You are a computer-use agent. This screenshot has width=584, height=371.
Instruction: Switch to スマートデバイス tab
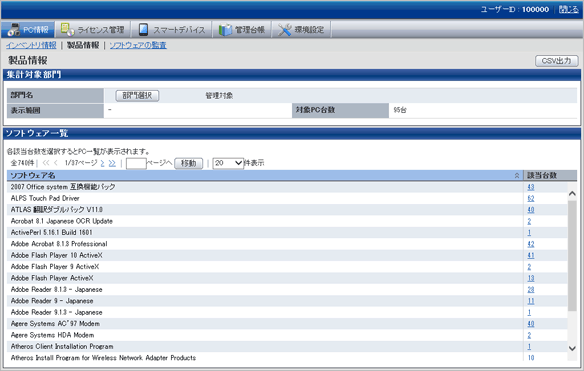click(171, 29)
